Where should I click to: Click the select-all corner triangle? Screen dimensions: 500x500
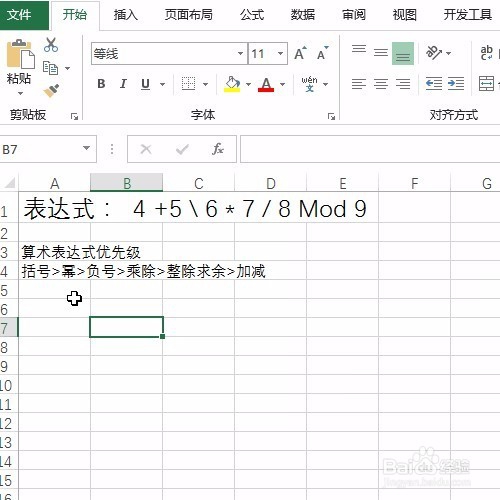pos(9,183)
